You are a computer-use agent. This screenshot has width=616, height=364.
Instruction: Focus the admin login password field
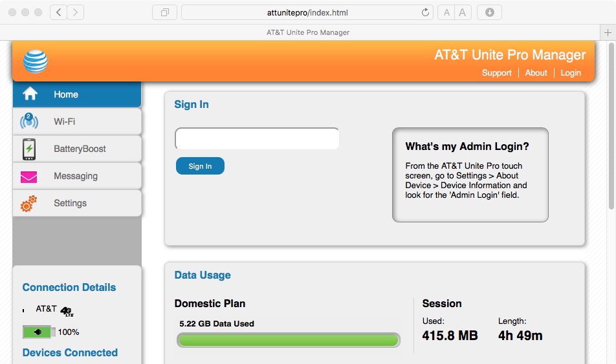tap(257, 138)
